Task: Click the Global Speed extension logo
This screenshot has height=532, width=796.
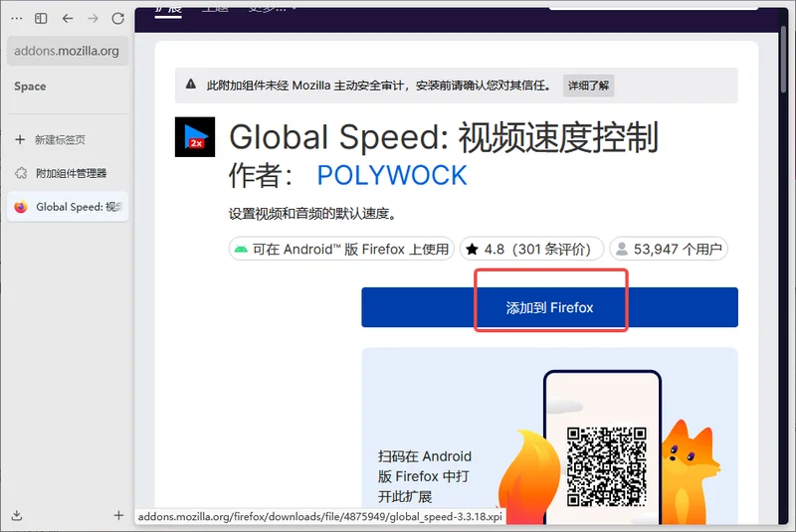Action: (x=195, y=137)
